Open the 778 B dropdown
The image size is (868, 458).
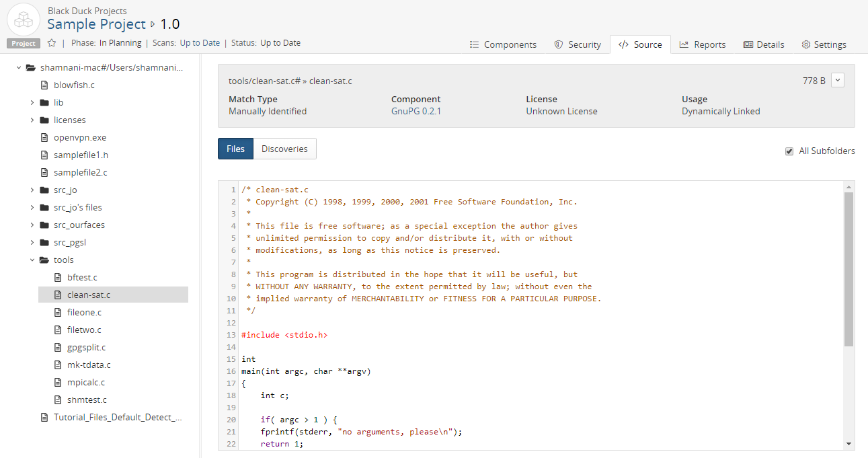click(x=838, y=79)
